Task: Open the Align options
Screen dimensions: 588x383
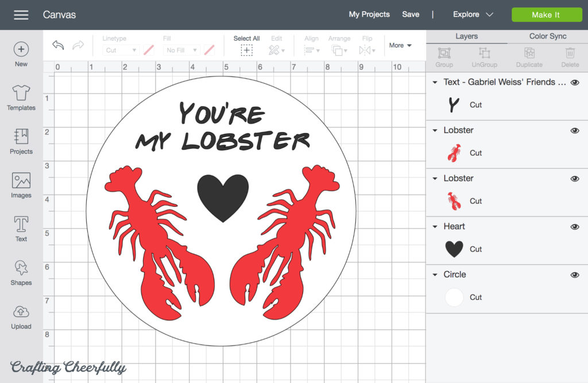Action: [311, 50]
